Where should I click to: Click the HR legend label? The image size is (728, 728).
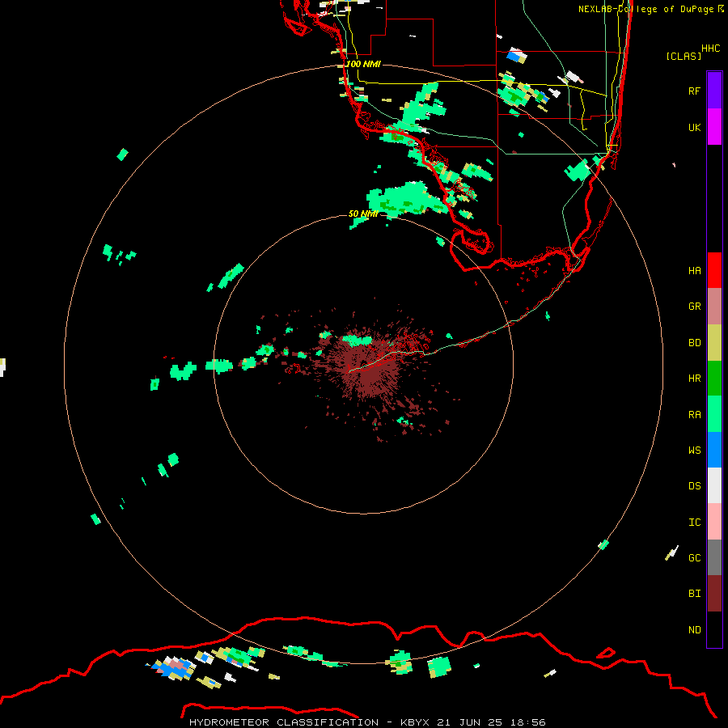694,379
